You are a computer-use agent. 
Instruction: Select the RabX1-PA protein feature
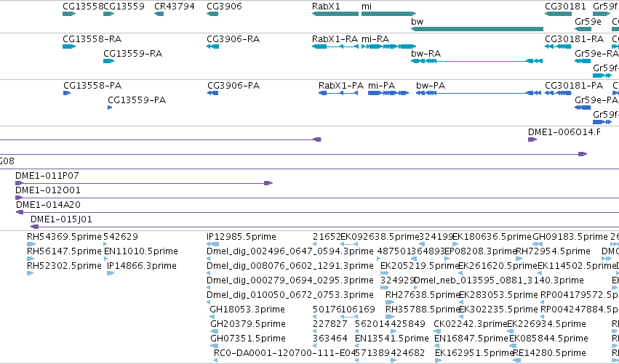338,93
